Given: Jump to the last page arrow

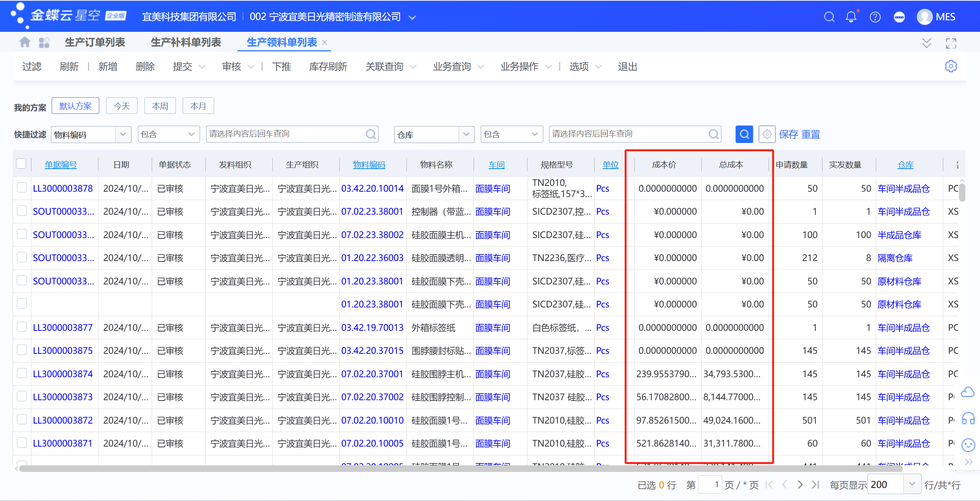Looking at the screenshot, I should pyautogui.click(x=815, y=485).
